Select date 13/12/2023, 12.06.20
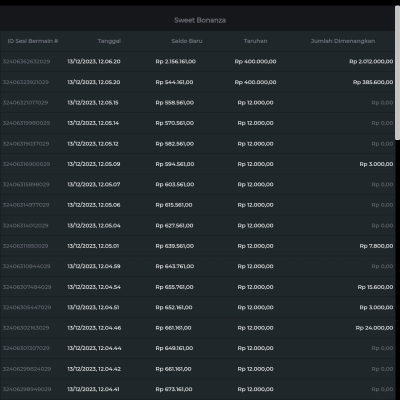This screenshot has width=400, height=400. click(94, 62)
